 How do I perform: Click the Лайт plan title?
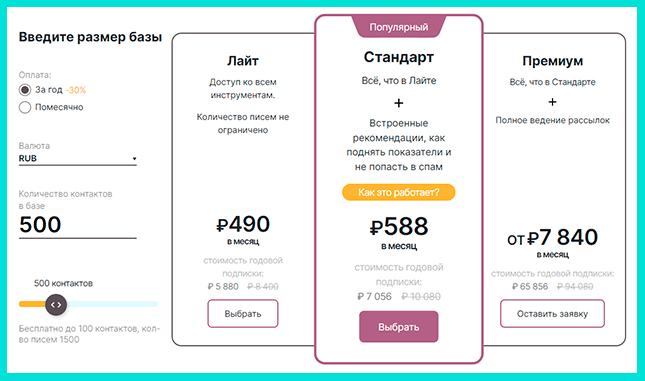click(243, 61)
